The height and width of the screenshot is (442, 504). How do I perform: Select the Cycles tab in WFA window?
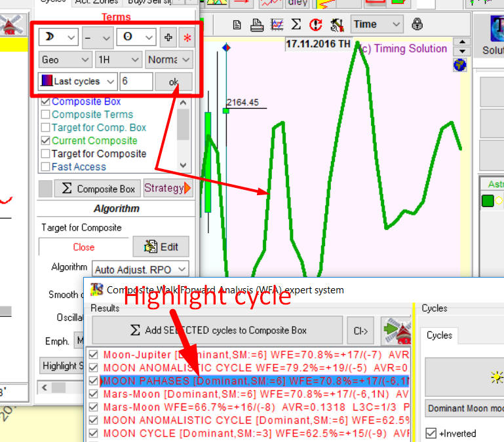pos(439,335)
